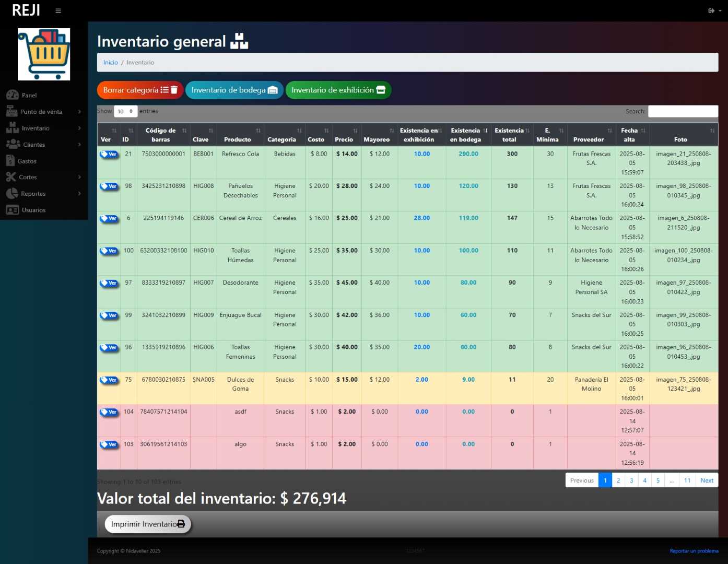Click the hamburger menu icon beside REJI

pos(58,11)
